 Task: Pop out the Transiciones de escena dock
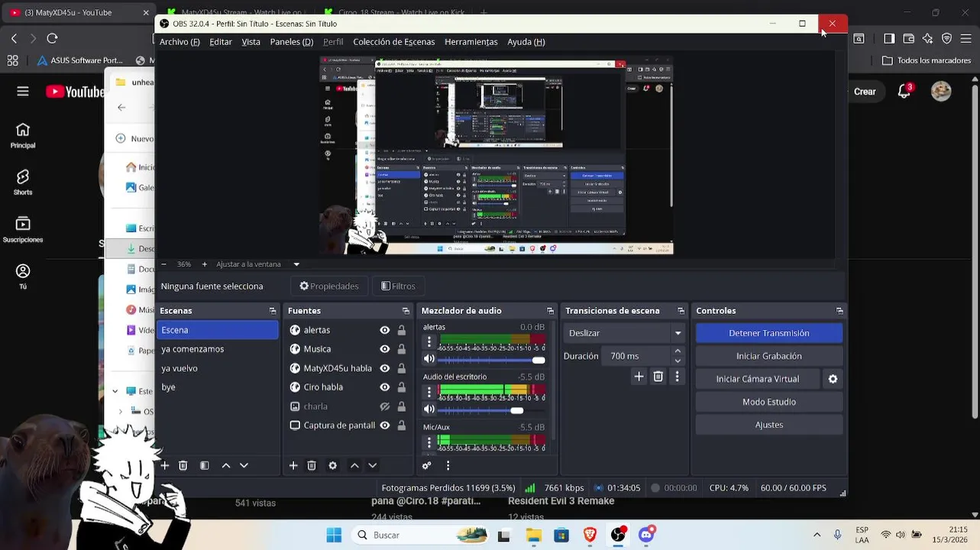(681, 311)
